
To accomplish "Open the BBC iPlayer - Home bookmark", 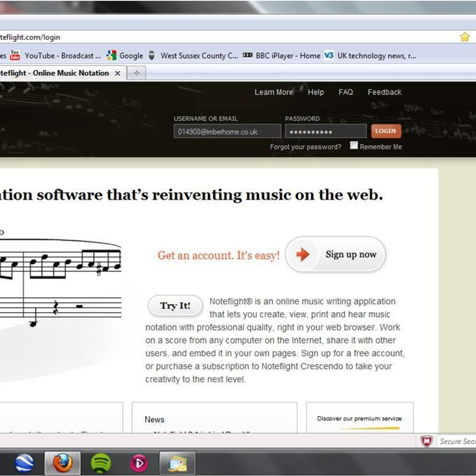I will (x=282, y=56).
